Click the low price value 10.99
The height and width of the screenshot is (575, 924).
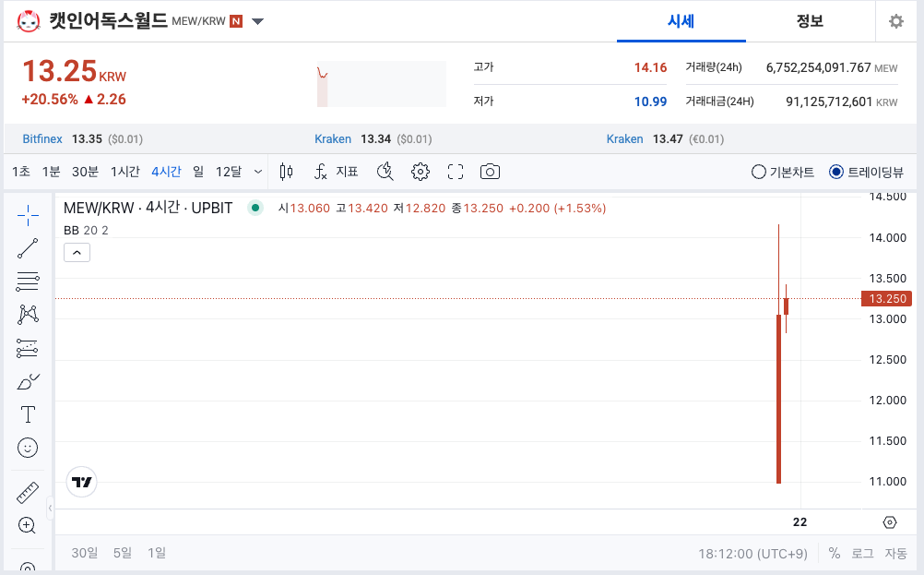tap(650, 102)
